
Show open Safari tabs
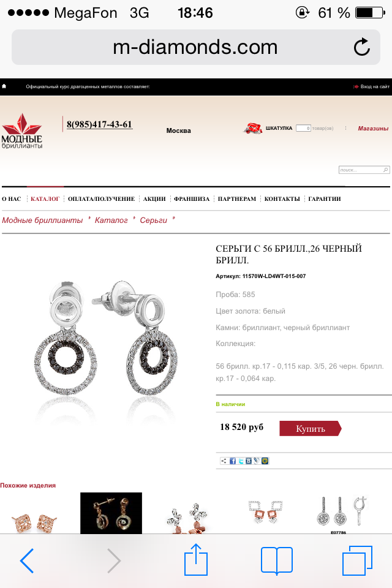pos(357,560)
